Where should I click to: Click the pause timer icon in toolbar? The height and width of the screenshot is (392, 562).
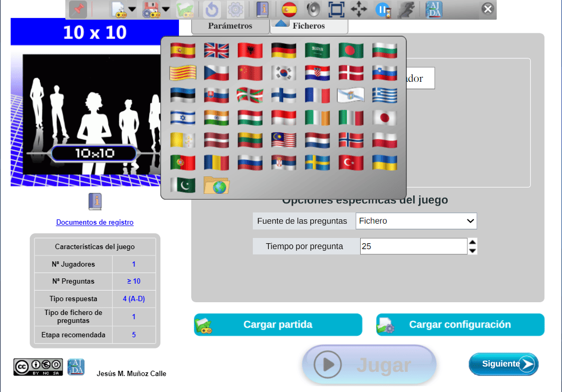click(x=382, y=10)
